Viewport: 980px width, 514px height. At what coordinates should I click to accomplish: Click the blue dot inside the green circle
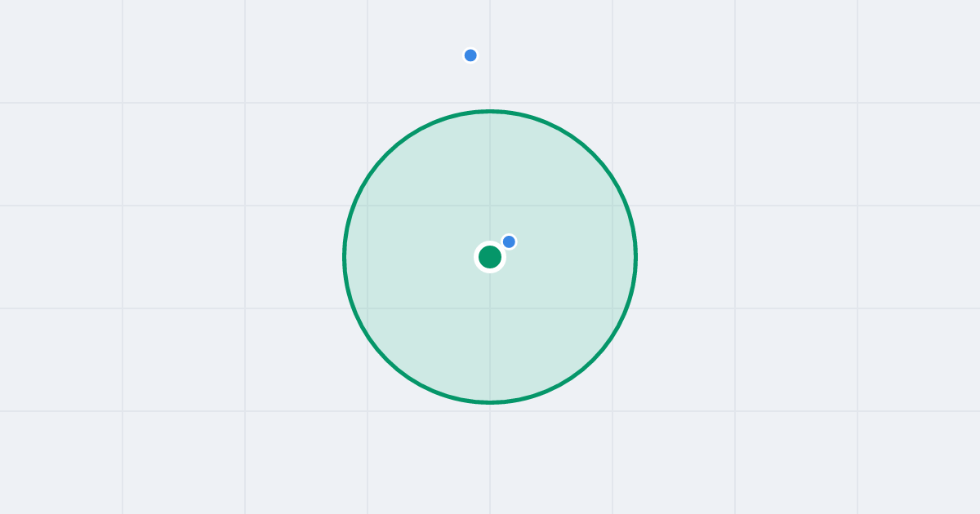(x=509, y=241)
